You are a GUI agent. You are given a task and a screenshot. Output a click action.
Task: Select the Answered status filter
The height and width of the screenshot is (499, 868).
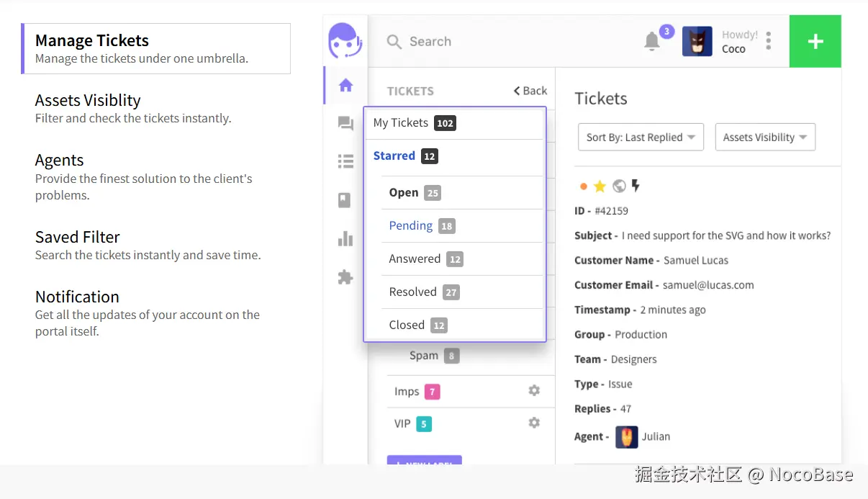pos(461,259)
